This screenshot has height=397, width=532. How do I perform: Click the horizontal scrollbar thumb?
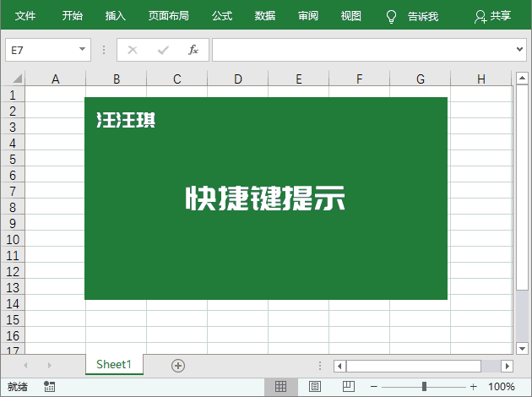(x=414, y=366)
